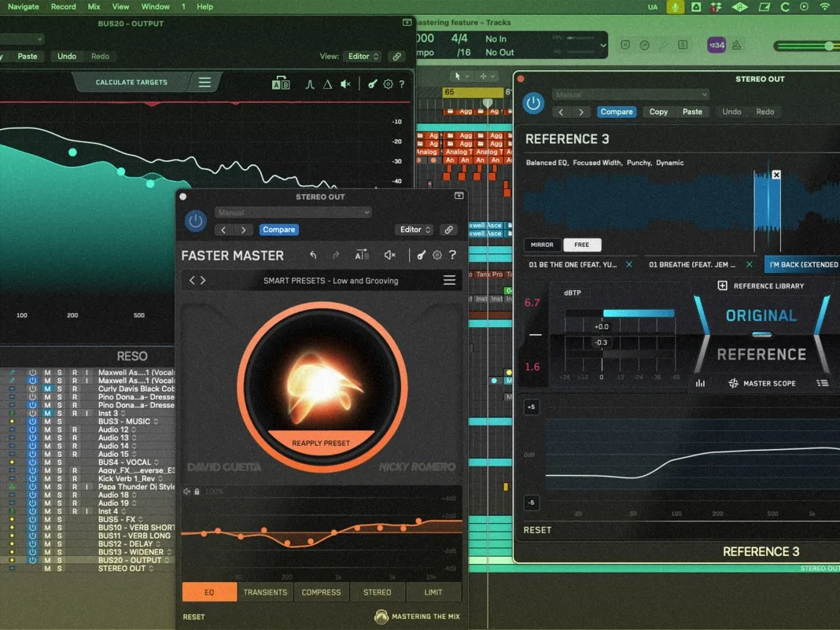
Task: Open the Editor dropdown in Faster Master window
Action: [x=415, y=230]
